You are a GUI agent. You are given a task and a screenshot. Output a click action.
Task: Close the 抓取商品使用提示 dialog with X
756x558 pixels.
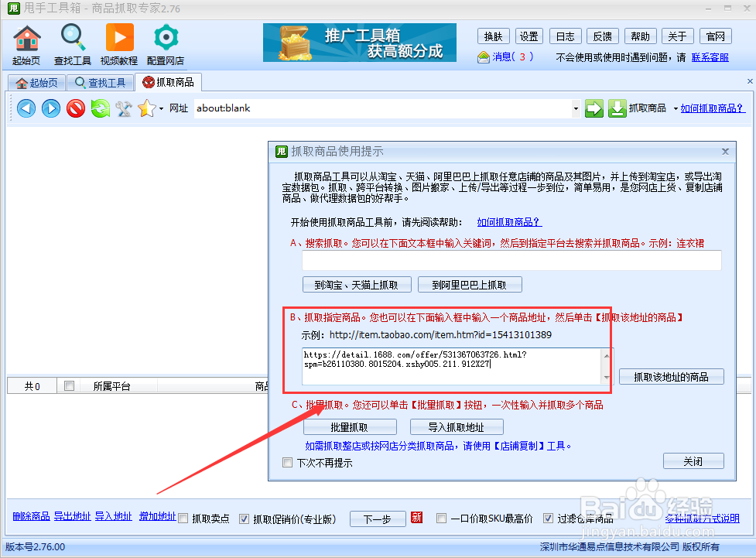[725, 152]
